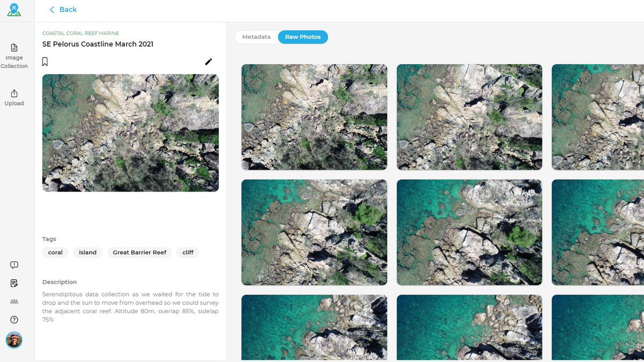This screenshot has height=362, width=644.
Task: Open the collection cover image preview
Action: 130,133
